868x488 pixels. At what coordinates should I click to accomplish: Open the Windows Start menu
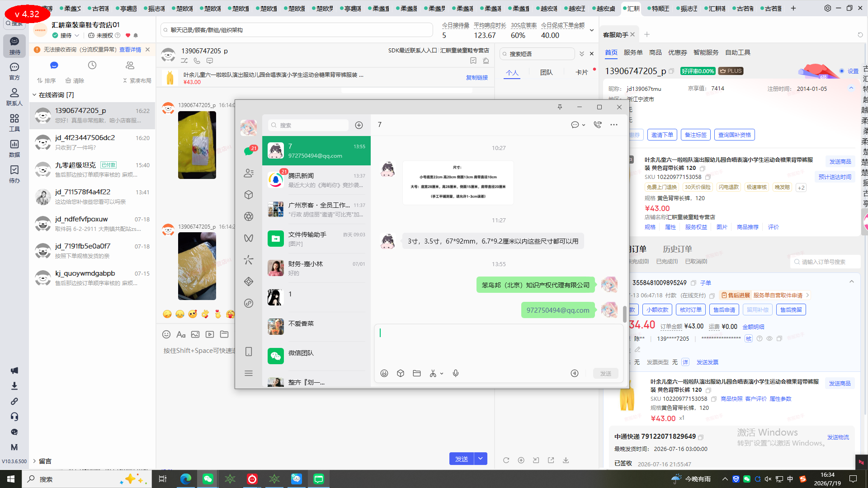pyautogui.click(x=11, y=479)
